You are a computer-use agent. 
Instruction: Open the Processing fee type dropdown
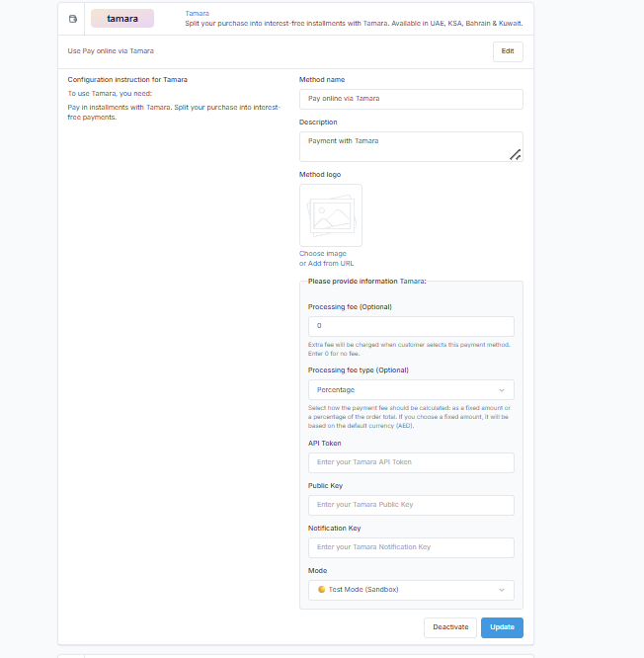411,390
